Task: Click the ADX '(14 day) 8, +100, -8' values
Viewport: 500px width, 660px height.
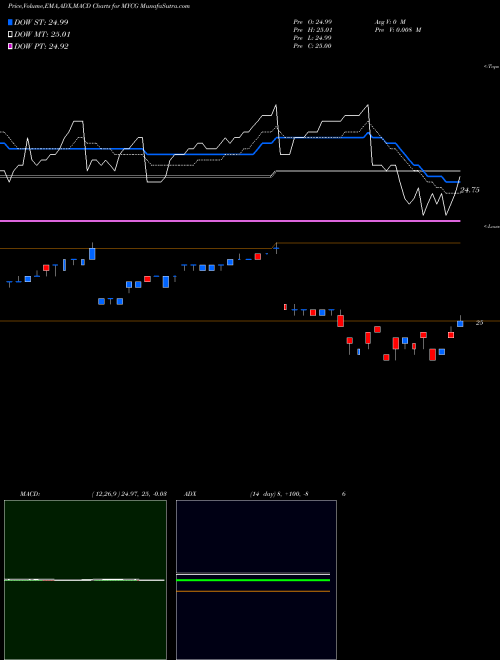Action: tap(277, 494)
